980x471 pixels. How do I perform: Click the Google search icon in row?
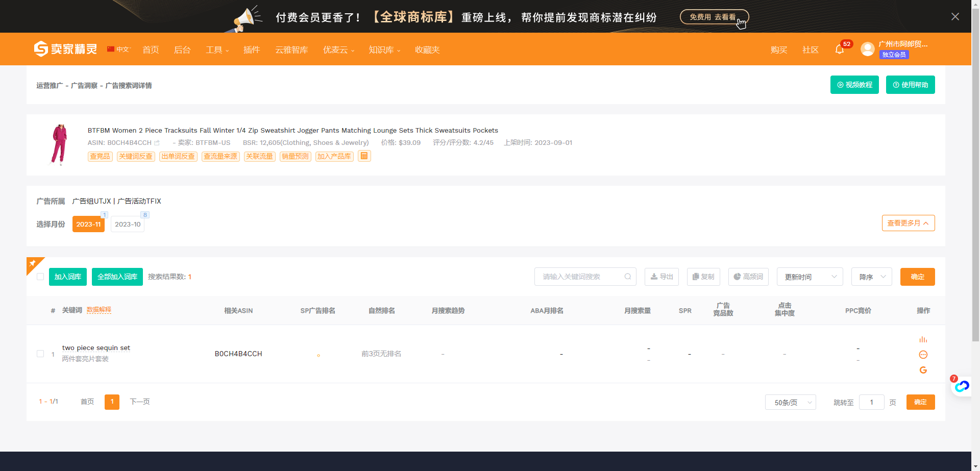tap(923, 370)
